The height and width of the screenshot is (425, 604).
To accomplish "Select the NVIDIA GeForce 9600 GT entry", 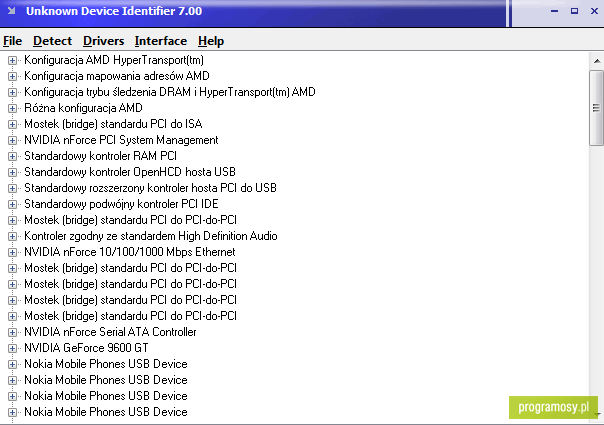I will tap(86, 348).
